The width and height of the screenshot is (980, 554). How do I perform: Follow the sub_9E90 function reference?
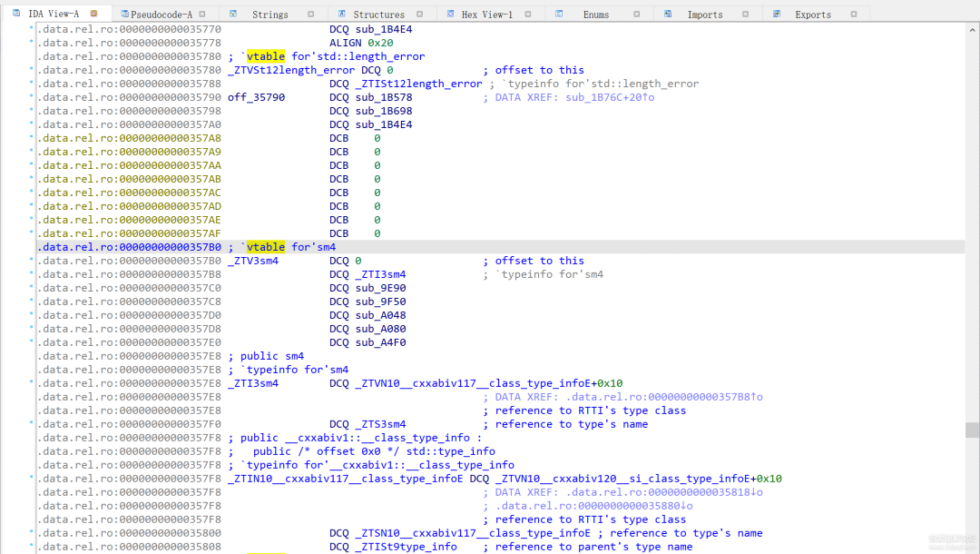pos(380,288)
